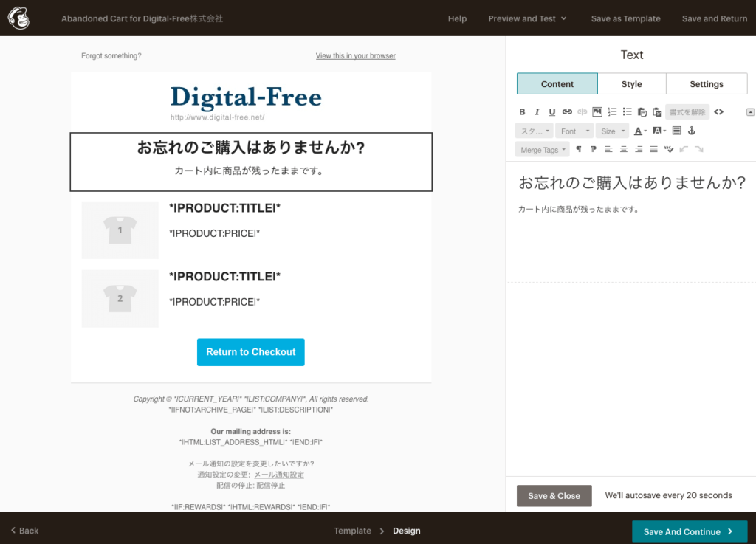756x544 pixels.
Task: Insert an anchor with the anchor icon
Action: tap(692, 131)
